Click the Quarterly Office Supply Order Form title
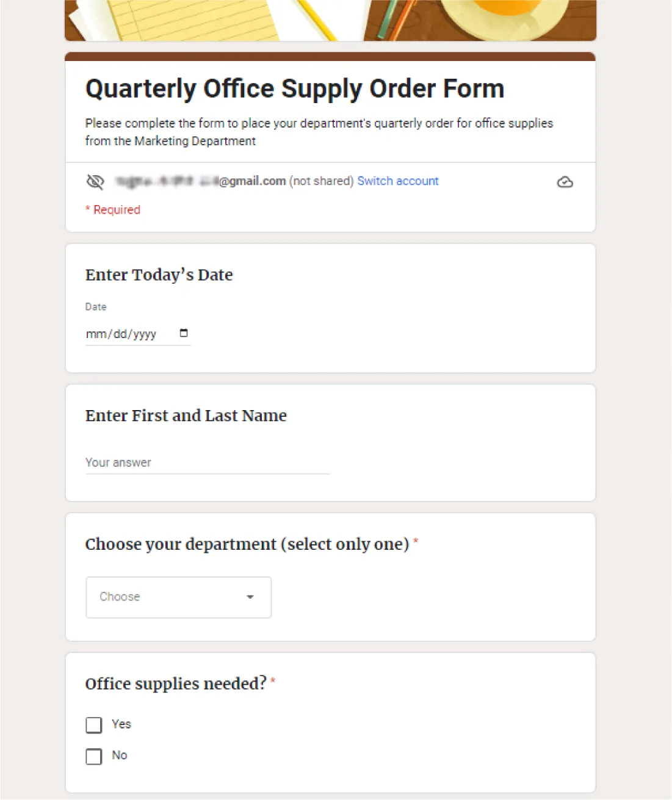Screen dimensions: 672x800 [x=294, y=88]
